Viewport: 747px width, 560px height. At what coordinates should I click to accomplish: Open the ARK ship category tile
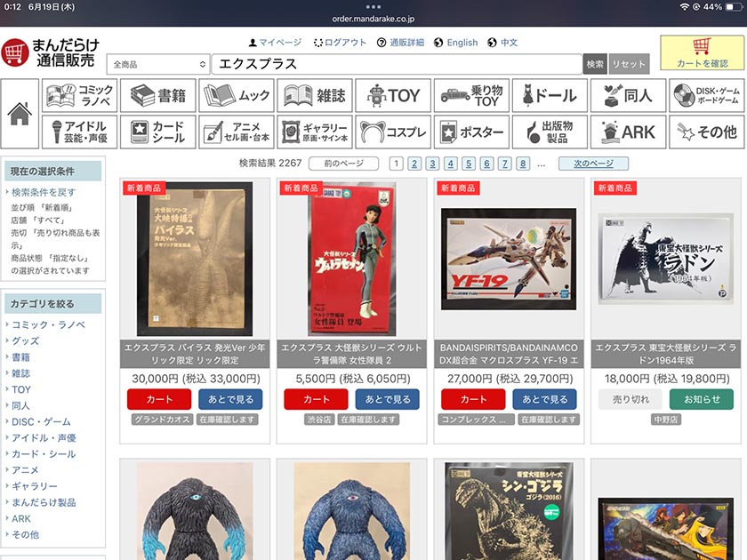pyautogui.click(x=628, y=132)
